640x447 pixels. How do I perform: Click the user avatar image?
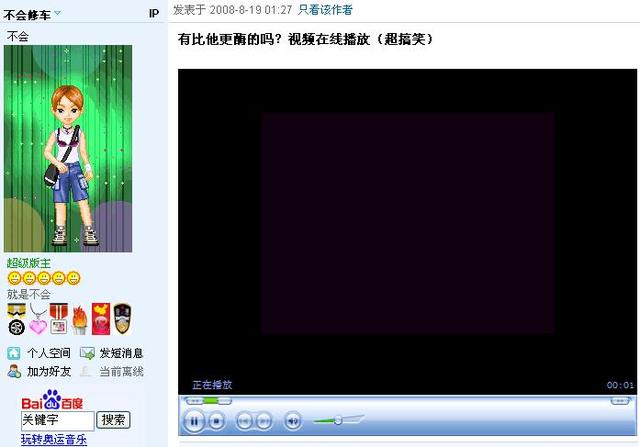point(68,148)
